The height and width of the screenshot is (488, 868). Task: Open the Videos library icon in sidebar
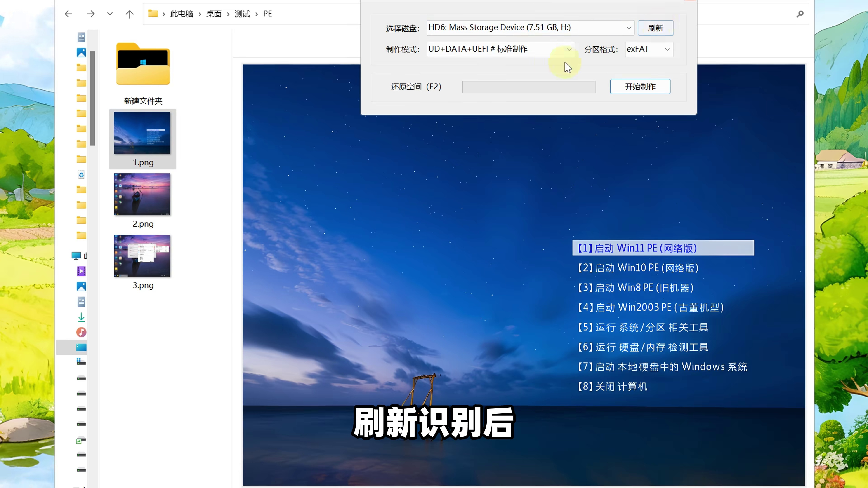[81, 271]
